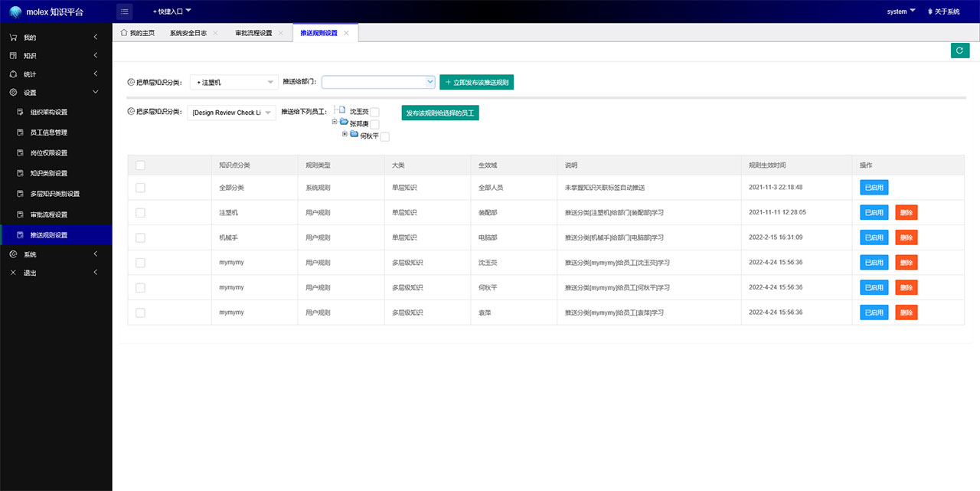The height and width of the screenshot is (491, 980).
Task: Close the 审批流程设置 tab
Action: coord(280,33)
